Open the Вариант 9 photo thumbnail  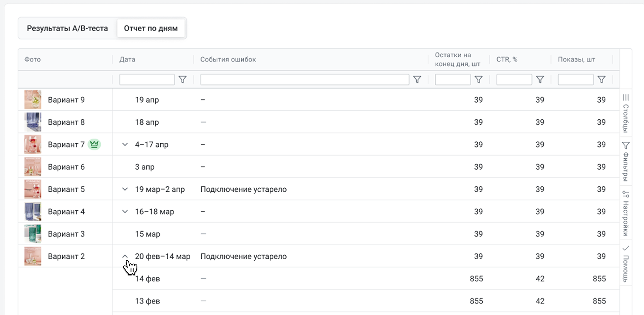pos(33,100)
